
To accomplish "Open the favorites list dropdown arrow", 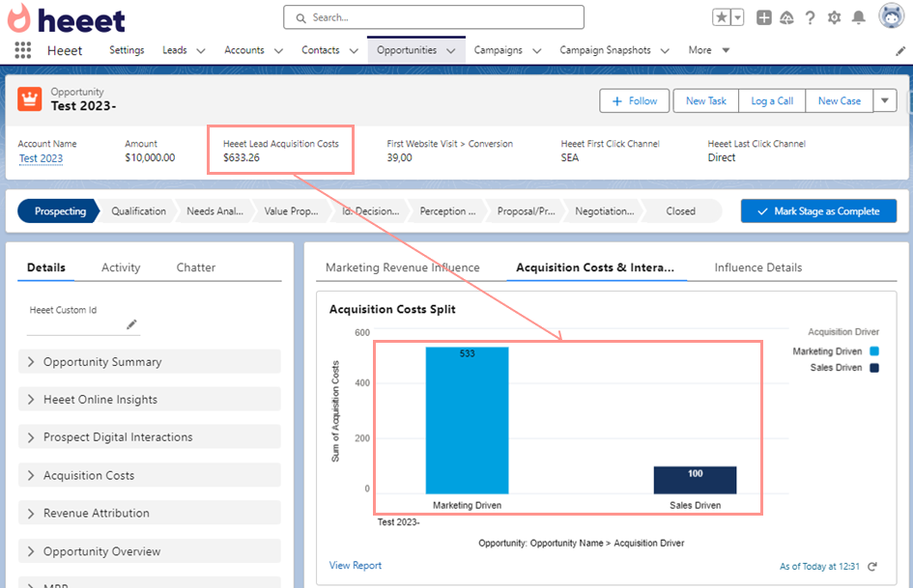I will click(x=737, y=17).
